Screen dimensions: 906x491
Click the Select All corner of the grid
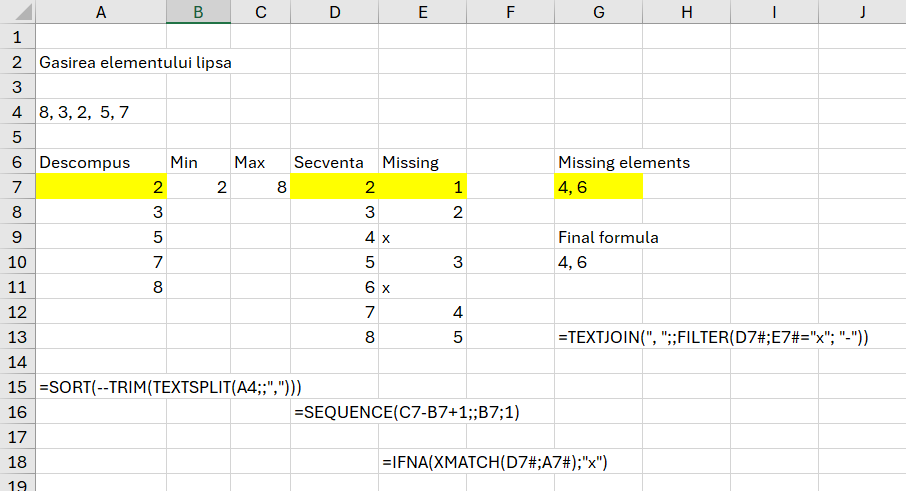pyautogui.click(x=16, y=12)
